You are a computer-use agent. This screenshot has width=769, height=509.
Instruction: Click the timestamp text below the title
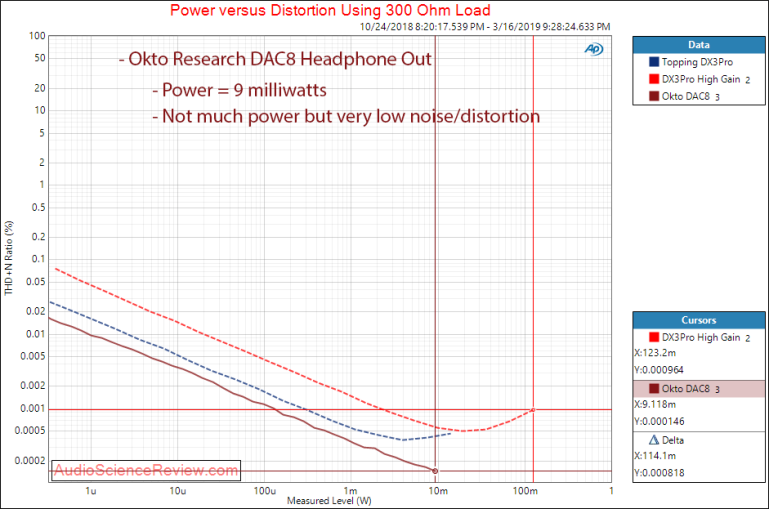pos(485,26)
